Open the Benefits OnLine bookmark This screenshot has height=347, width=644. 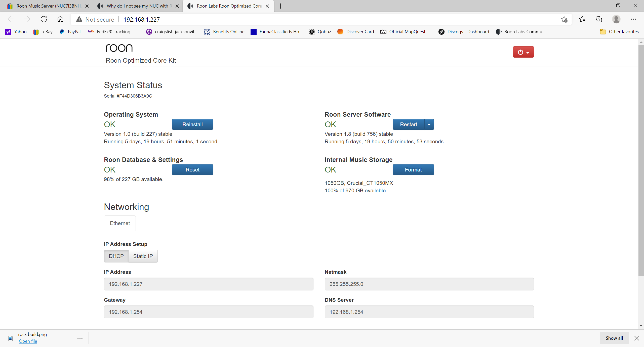pyautogui.click(x=224, y=32)
